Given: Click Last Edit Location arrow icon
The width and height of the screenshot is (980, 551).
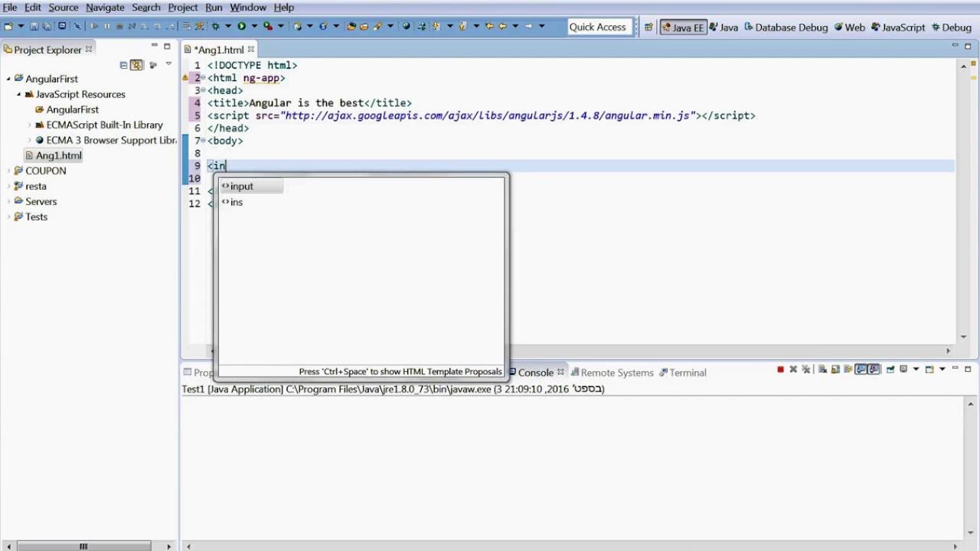Looking at the screenshot, I should [488, 26].
